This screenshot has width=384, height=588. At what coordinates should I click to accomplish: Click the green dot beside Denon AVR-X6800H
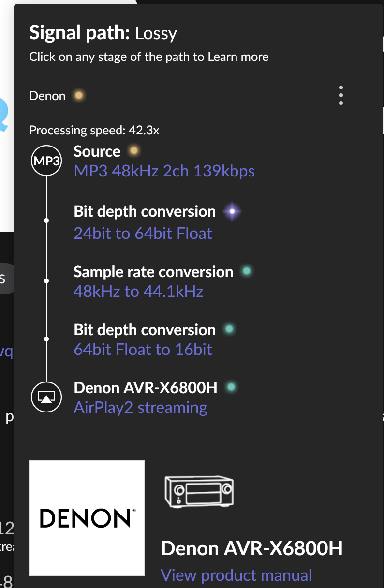pyautogui.click(x=231, y=387)
